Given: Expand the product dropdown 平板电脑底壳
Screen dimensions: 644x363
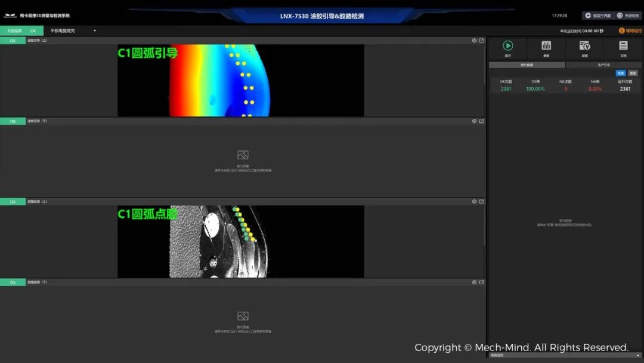Looking at the screenshot, I should coord(94,30).
